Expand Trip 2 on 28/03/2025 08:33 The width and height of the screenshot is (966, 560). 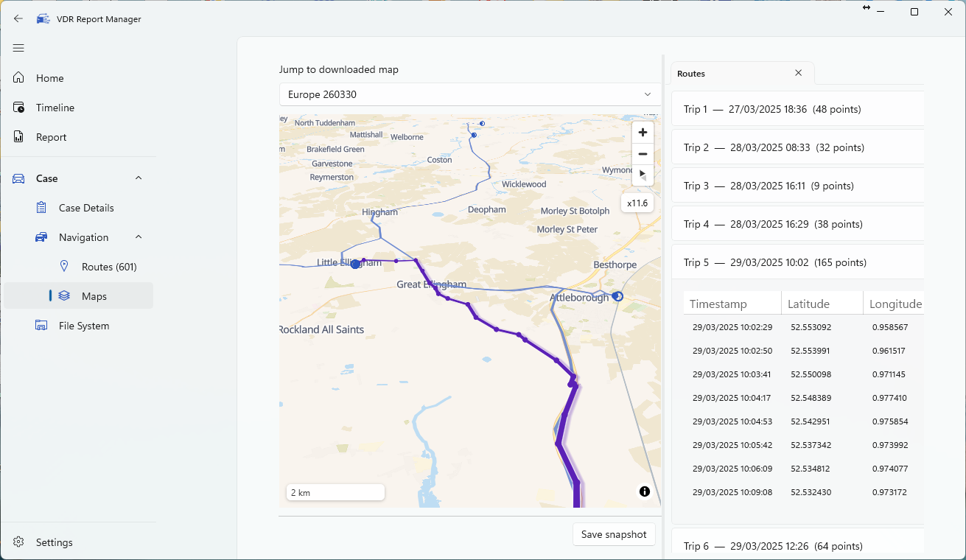[797, 147]
